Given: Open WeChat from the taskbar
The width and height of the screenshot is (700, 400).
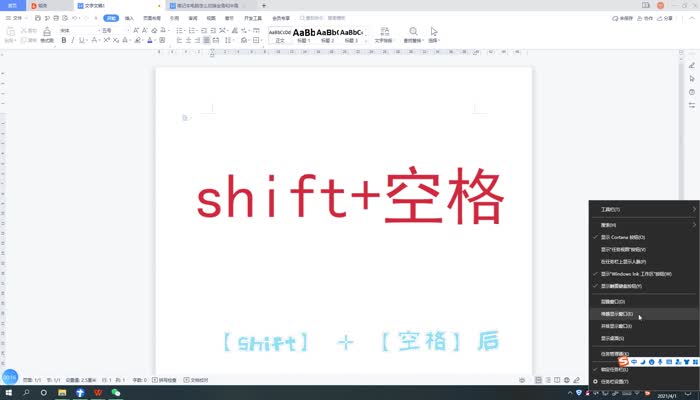Looking at the screenshot, I should [116, 393].
